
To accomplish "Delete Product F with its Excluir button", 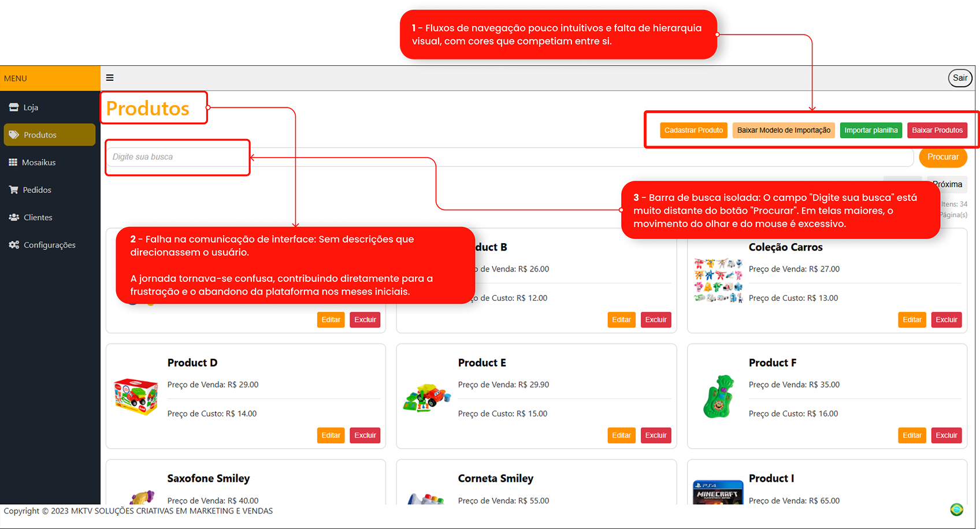I will point(946,435).
